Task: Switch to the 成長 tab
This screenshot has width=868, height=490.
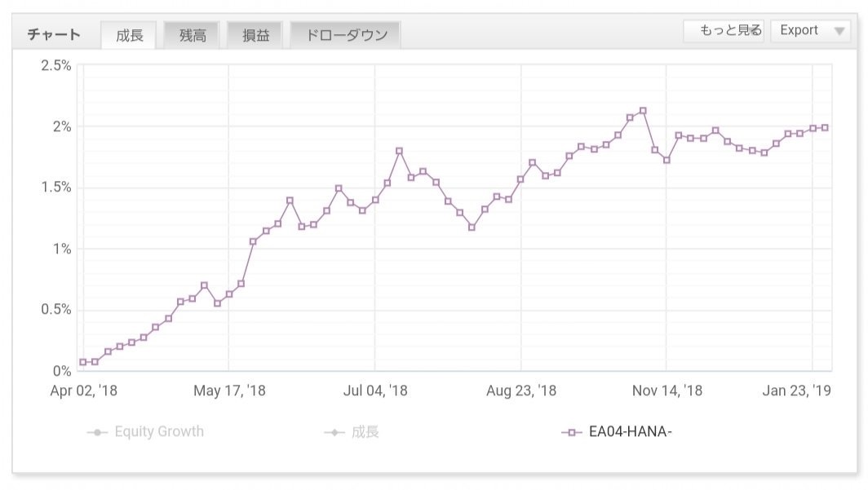Action: tap(129, 35)
